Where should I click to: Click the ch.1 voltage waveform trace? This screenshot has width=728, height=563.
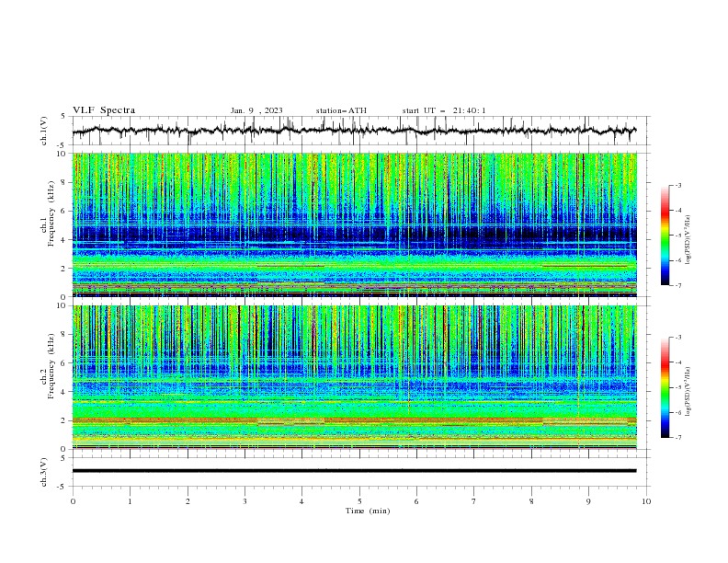(355, 131)
